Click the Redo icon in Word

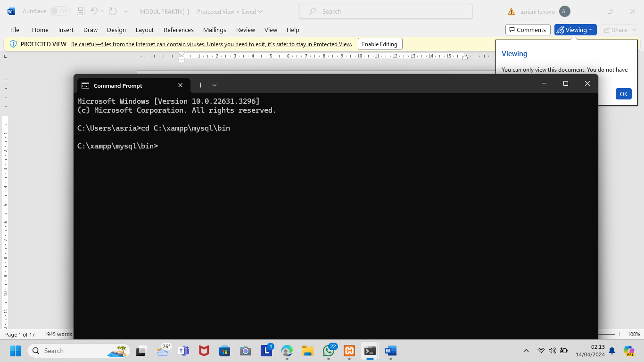[x=112, y=11]
